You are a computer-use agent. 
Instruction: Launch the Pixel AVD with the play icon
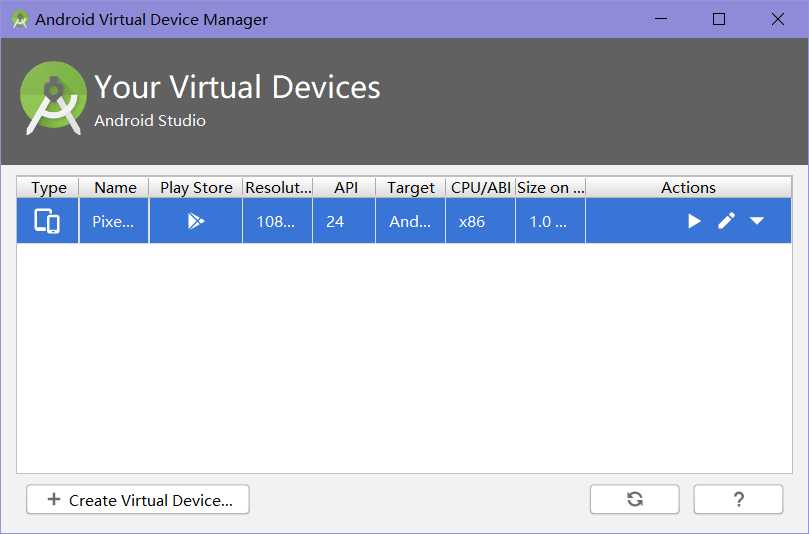pos(694,221)
